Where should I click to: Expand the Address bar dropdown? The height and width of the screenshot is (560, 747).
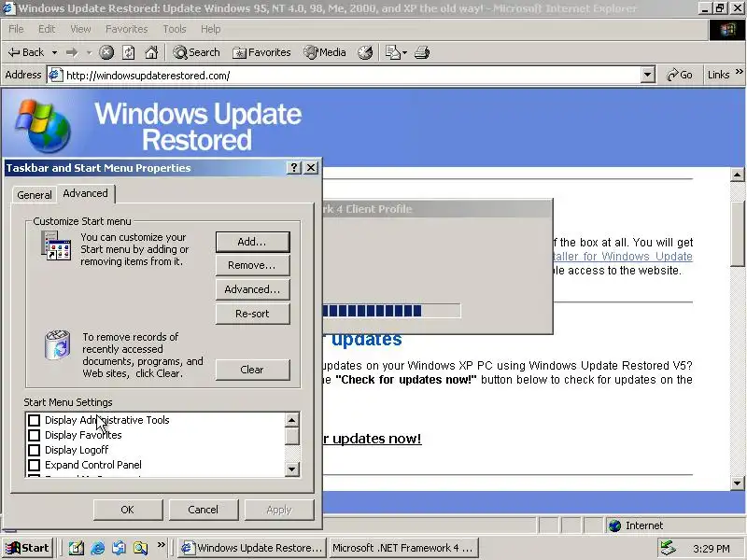[x=647, y=75]
